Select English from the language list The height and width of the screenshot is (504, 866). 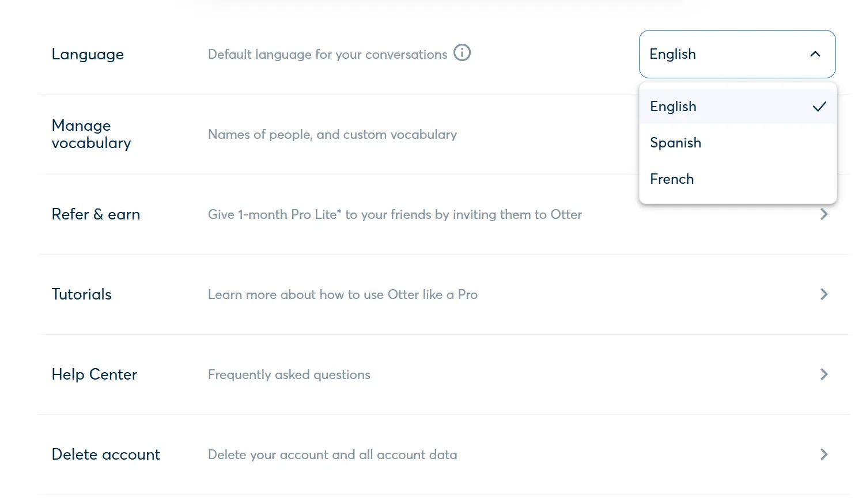[x=673, y=107]
